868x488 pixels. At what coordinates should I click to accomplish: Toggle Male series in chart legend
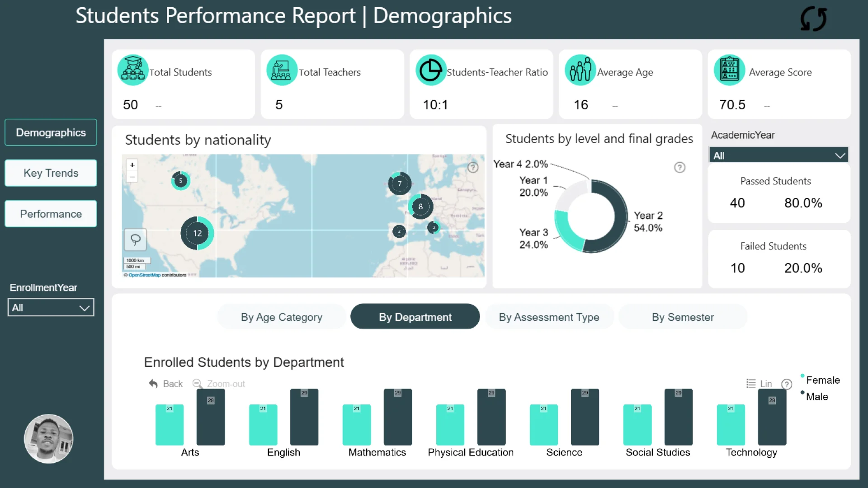[x=816, y=396]
